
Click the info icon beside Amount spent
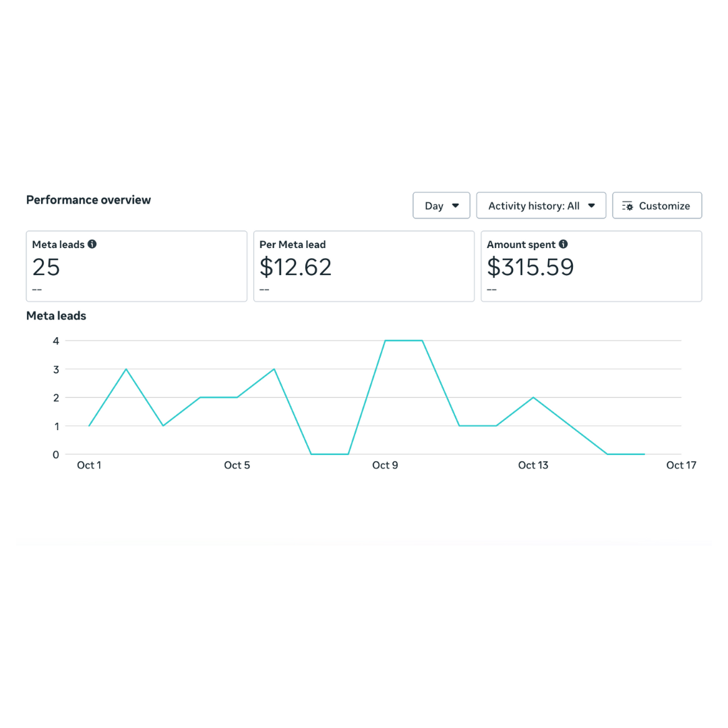click(563, 244)
